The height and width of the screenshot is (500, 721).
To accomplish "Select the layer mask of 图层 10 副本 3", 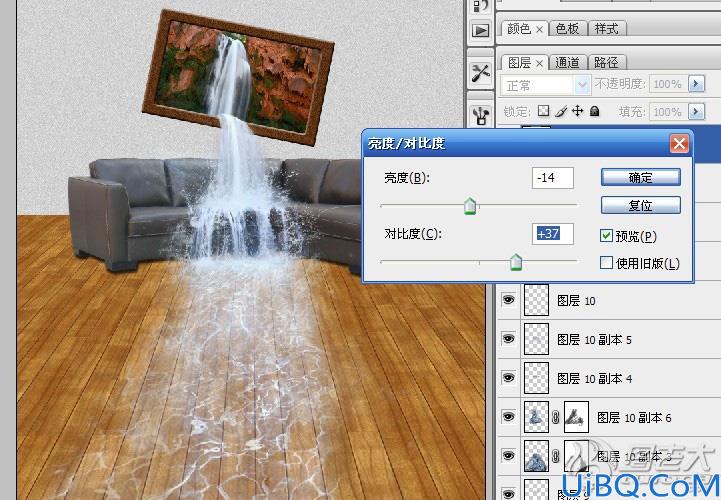I will [576, 455].
